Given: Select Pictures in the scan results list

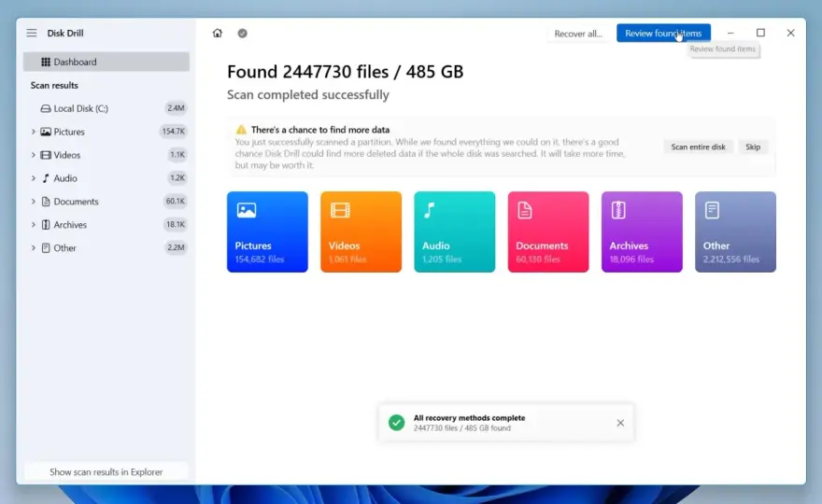Looking at the screenshot, I should point(106,132).
